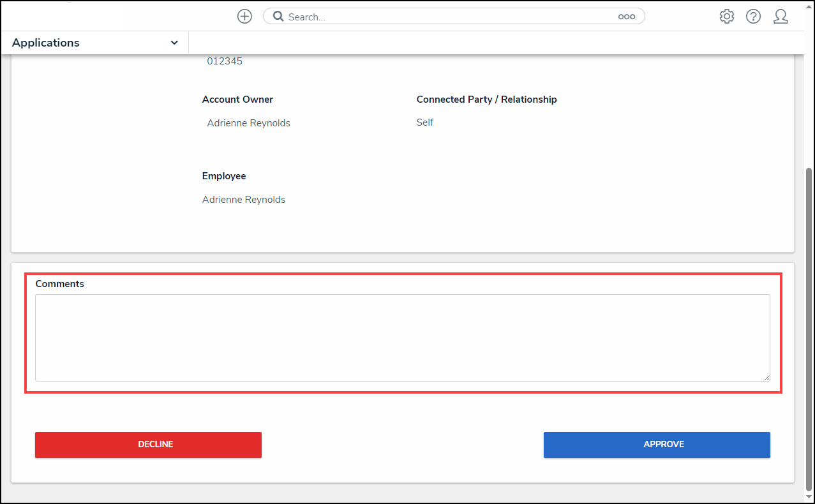Click the scrollbar up arrow

pyautogui.click(x=809, y=59)
